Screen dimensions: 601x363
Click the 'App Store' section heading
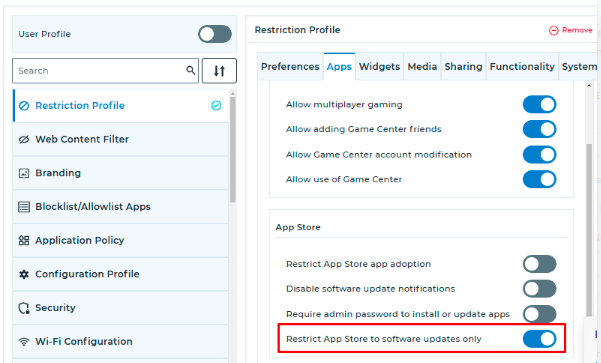click(x=298, y=227)
